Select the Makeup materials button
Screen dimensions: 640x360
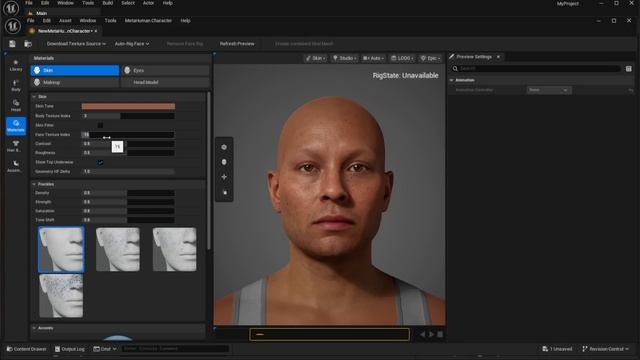(x=75, y=82)
